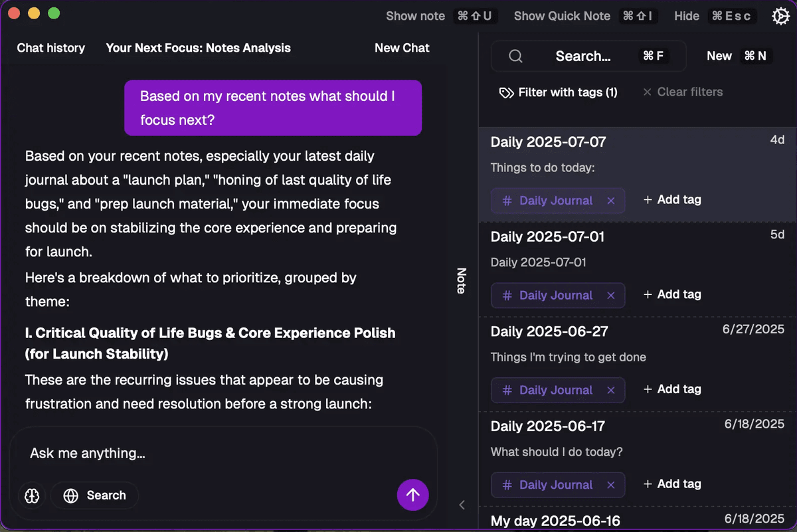Toggle web Search in the chat input
The image size is (797, 532).
pos(94,495)
